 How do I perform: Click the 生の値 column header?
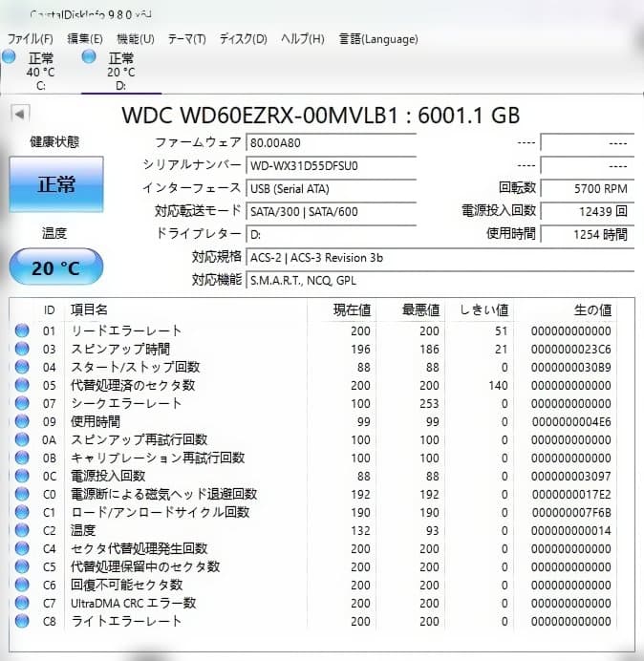click(x=592, y=309)
